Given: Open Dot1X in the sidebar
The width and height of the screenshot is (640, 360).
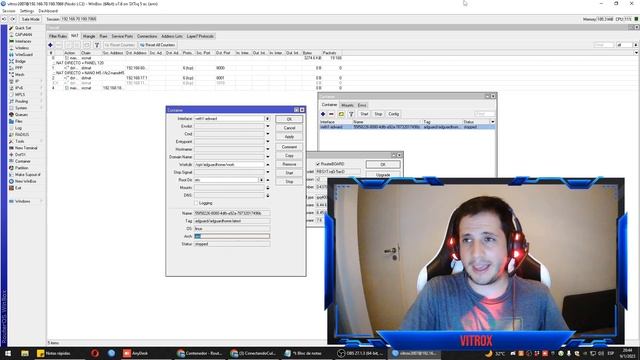Looking at the screenshot, I should point(20,155).
